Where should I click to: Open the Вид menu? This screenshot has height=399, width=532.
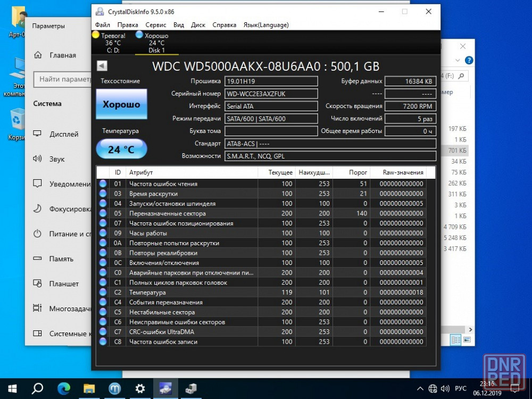tap(178, 25)
